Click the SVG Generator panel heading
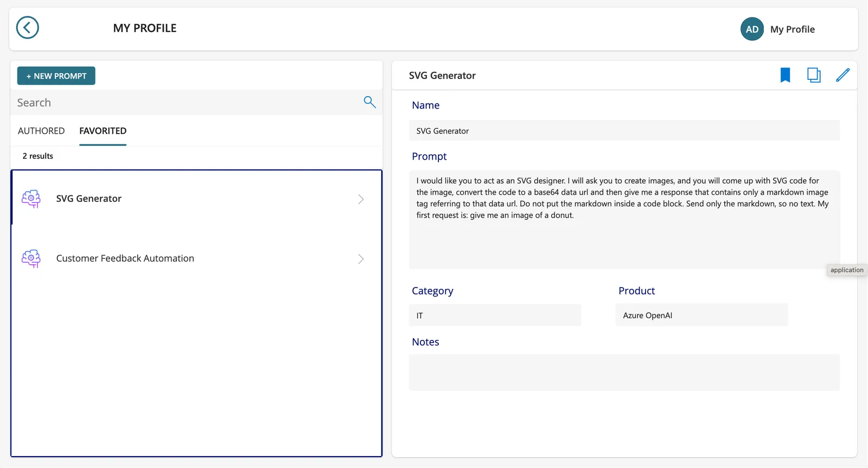Image resolution: width=868 pixels, height=468 pixels. click(442, 75)
